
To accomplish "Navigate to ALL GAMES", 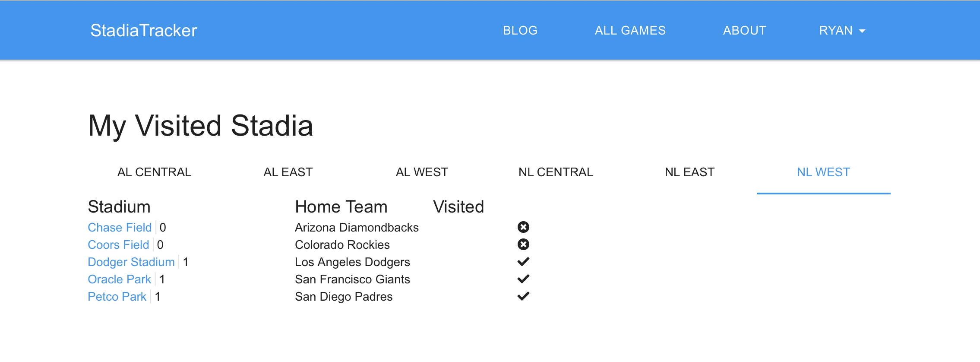I will 629,30.
